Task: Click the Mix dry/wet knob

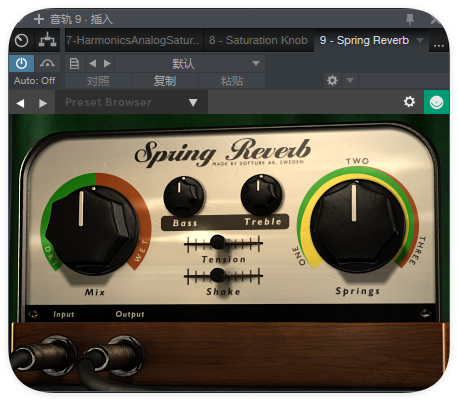Action: pyautogui.click(x=92, y=230)
